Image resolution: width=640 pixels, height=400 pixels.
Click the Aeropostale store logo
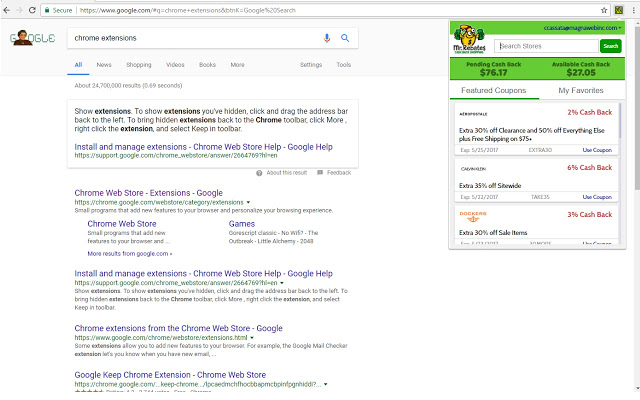[473, 114]
